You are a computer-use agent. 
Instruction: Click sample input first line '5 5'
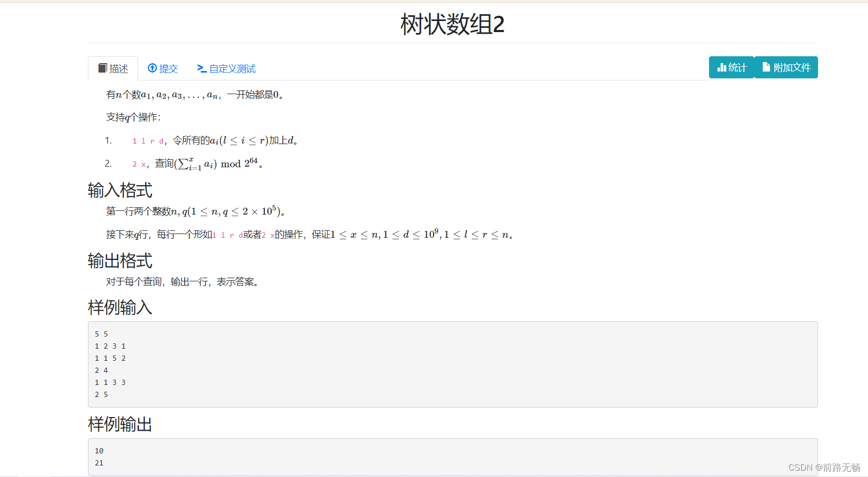tap(101, 334)
